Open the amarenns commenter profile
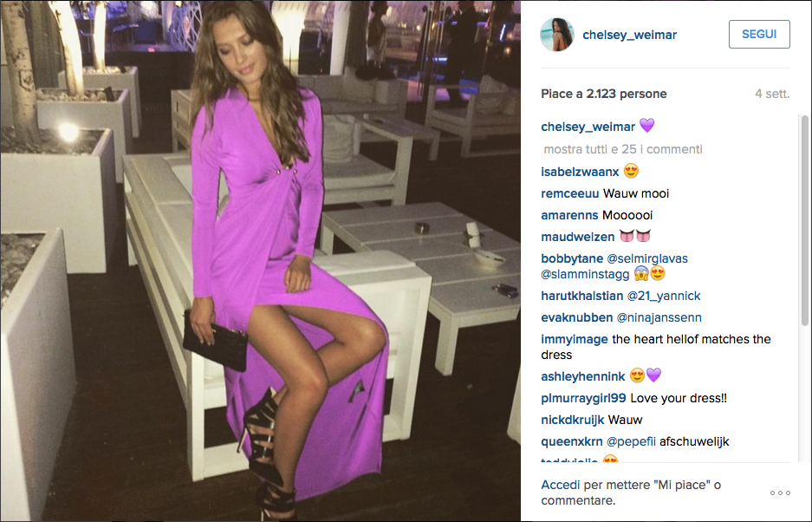Image resolution: width=812 pixels, height=522 pixels. [569, 215]
